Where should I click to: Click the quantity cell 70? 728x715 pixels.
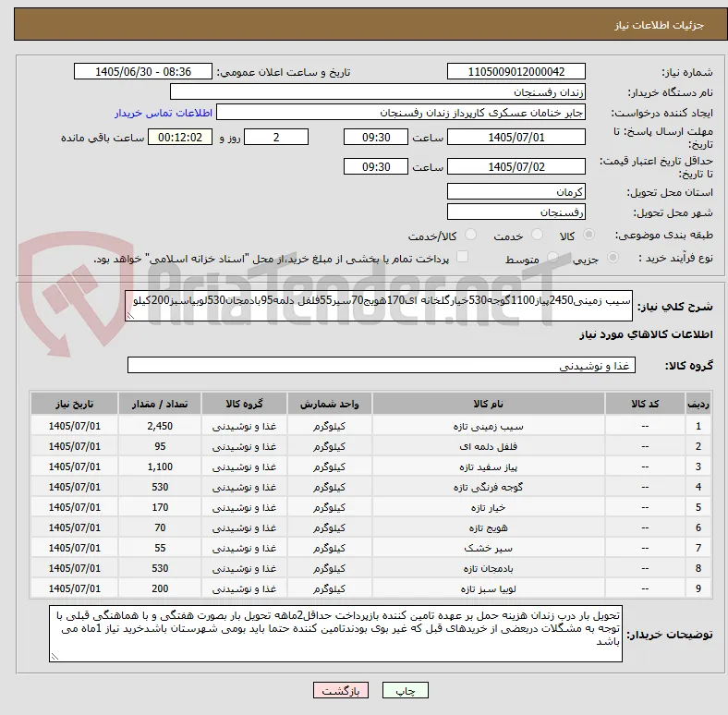[160, 527]
